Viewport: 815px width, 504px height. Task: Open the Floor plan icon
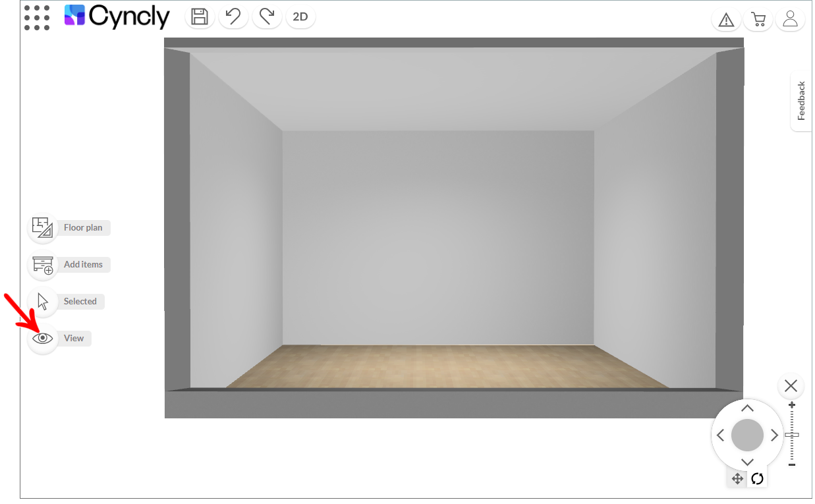click(x=43, y=227)
